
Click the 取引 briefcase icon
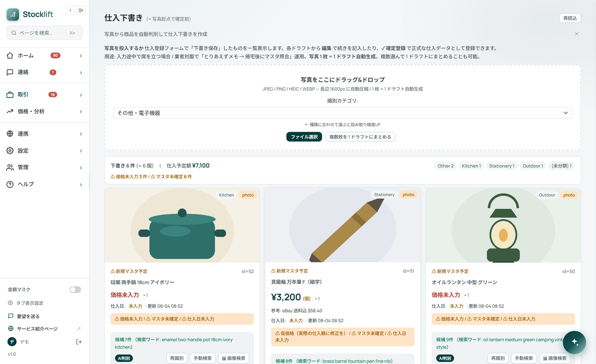(10, 95)
